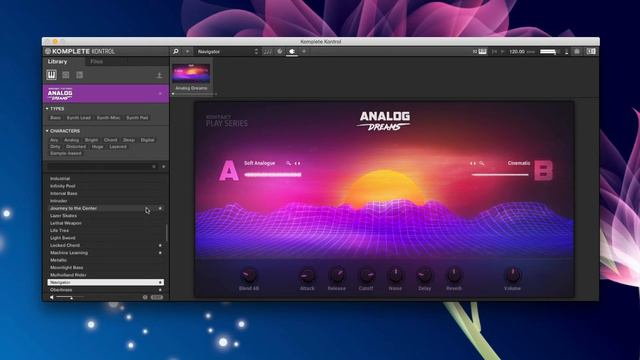640x360 pixels.
Task: Click the small square icon near header's right end
Action: (577, 51)
